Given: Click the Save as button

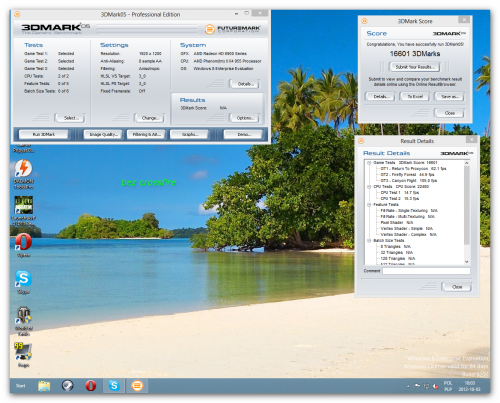Looking at the screenshot, I should click(x=450, y=96).
